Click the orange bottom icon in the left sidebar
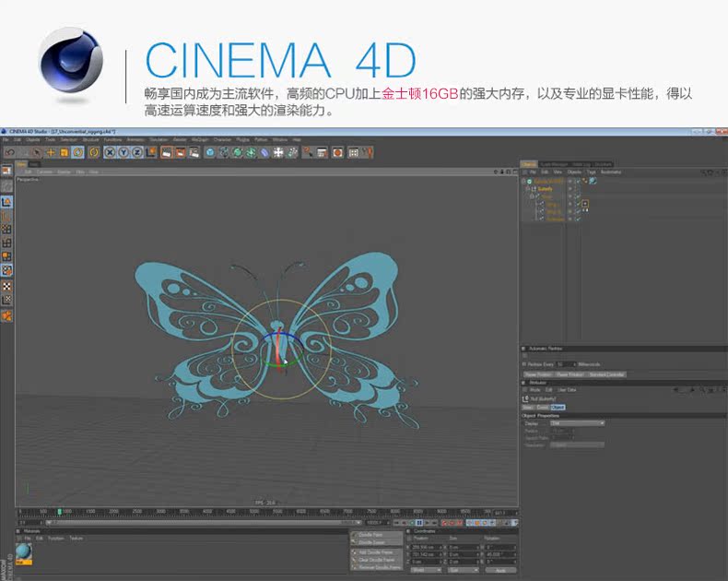 point(6,316)
